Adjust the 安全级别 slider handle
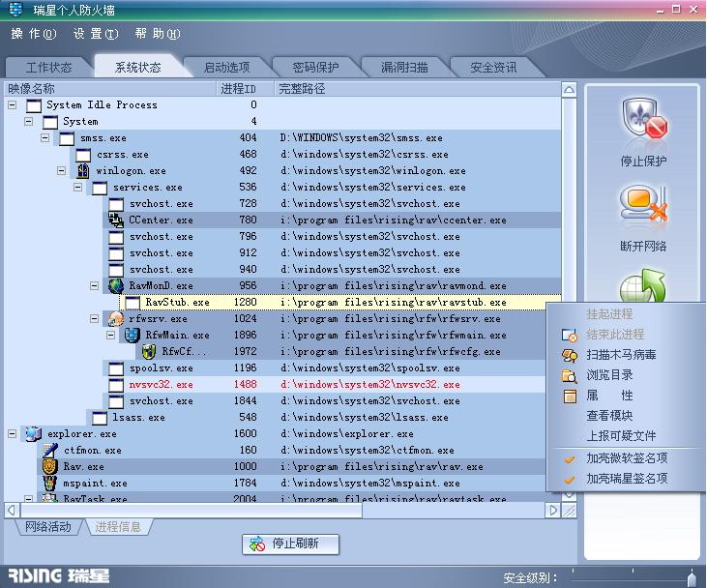This screenshot has height=588, width=707. [692, 578]
